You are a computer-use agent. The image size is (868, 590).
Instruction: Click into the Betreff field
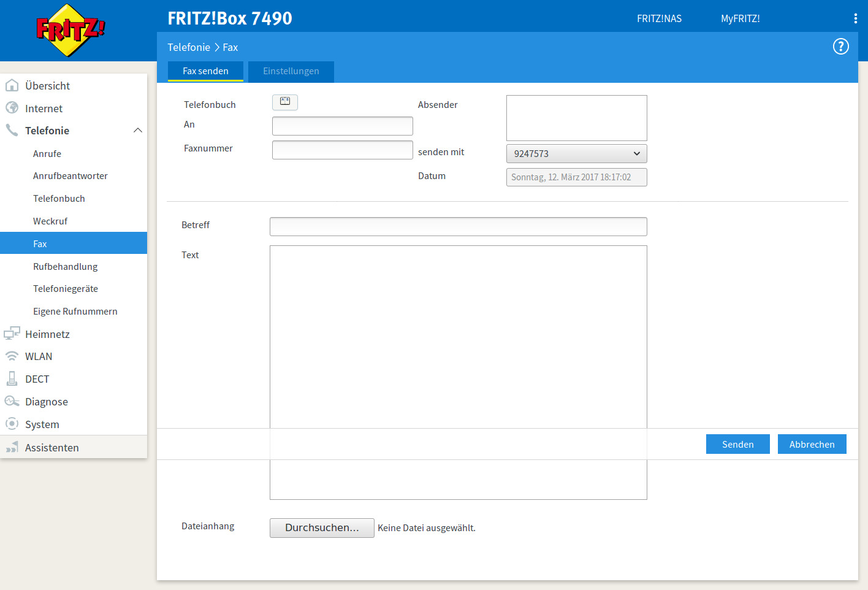[x=459, y=226]
